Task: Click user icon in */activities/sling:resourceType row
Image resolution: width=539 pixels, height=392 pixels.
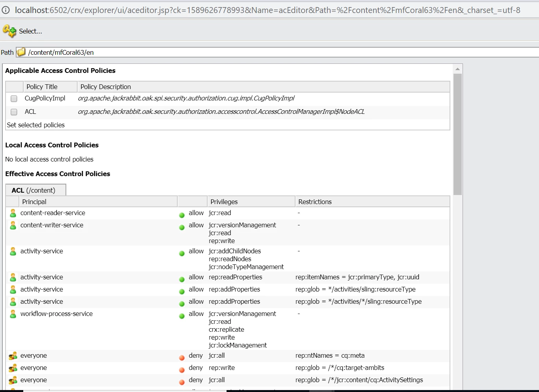Action: point(13,290)
